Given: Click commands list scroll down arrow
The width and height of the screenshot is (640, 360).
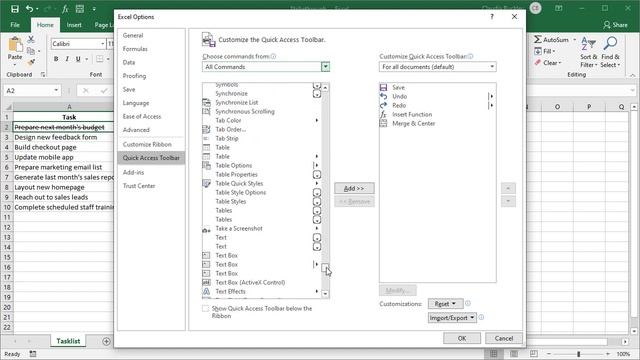Looking at the screenshot, I should pyautogui.click(x=325, y=293).
